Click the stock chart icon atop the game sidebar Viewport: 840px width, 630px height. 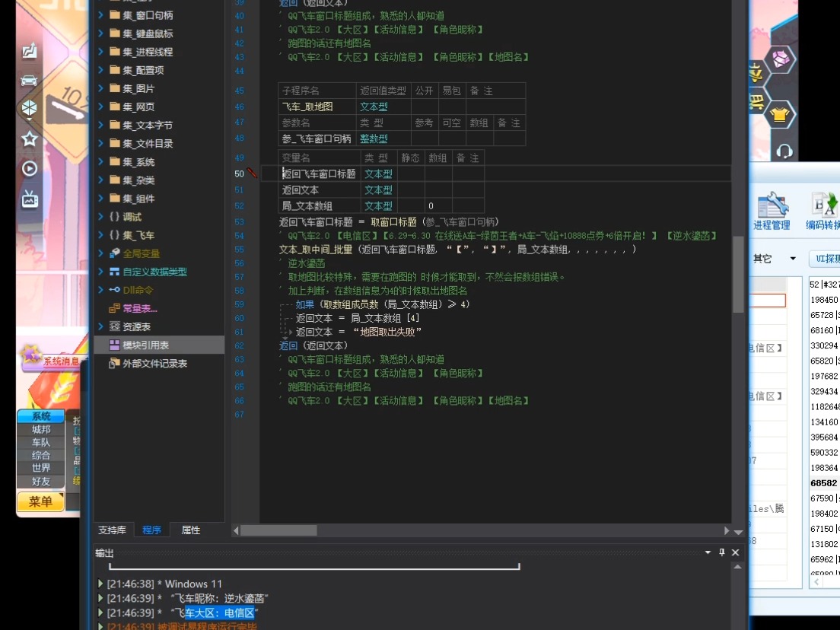(x=30, y=52)
